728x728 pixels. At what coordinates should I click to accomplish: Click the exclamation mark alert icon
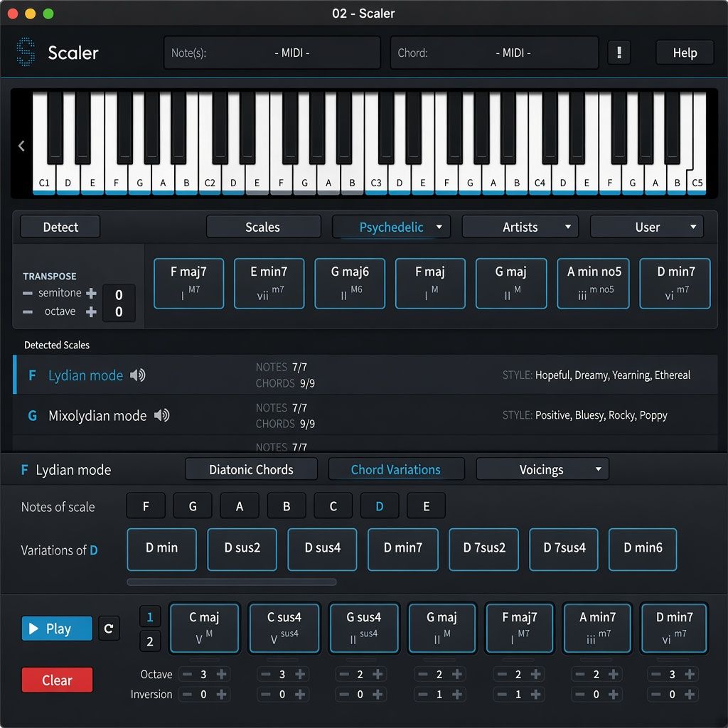(x=619, y=53)
